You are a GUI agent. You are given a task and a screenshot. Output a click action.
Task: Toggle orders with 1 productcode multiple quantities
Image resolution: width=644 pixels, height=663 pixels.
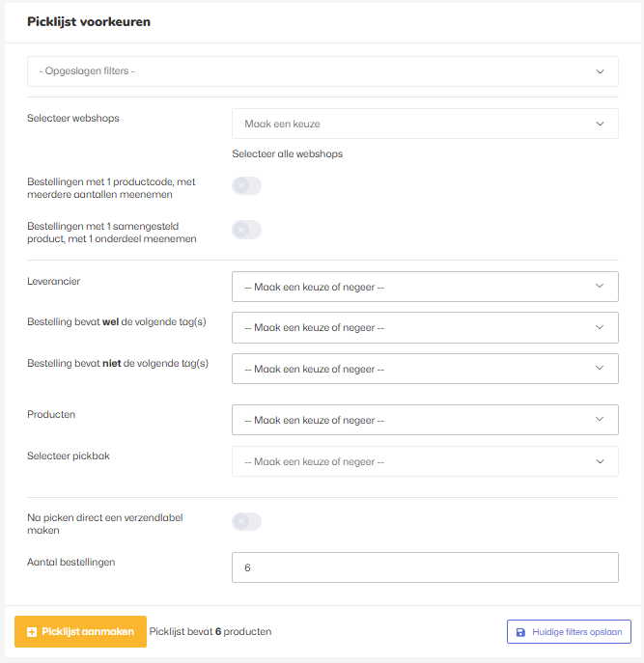click(246, 185)
